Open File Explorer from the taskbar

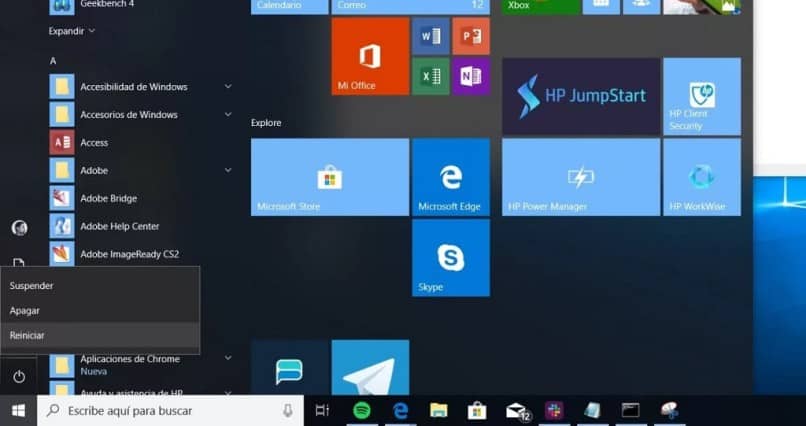pyautogui.click(x=438, y=411)
